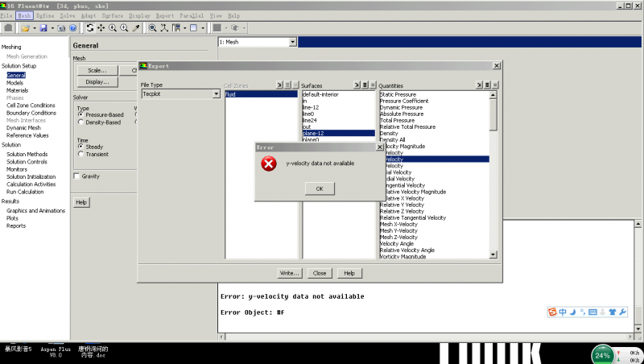Viewport: 644px width, 364px height.
Task: Expand the dropdown arrow beside the Read File icon
Action: tap(35, 28)
